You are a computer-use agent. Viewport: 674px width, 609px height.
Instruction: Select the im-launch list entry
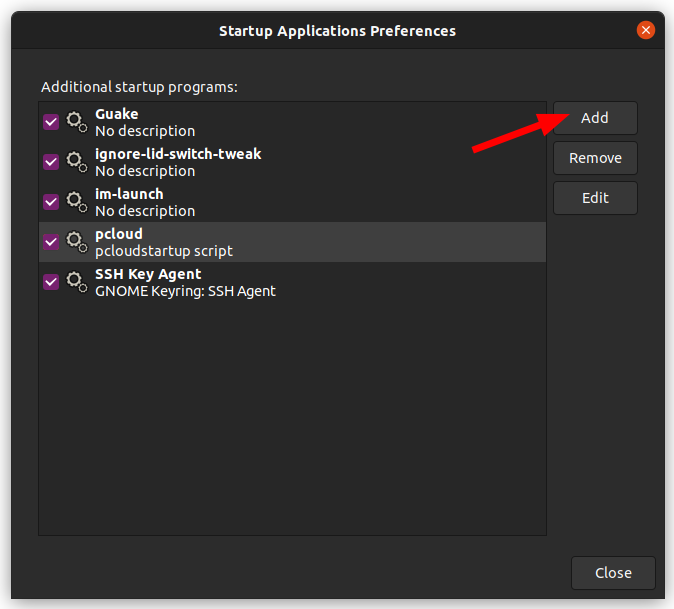(x=292, y=202)
